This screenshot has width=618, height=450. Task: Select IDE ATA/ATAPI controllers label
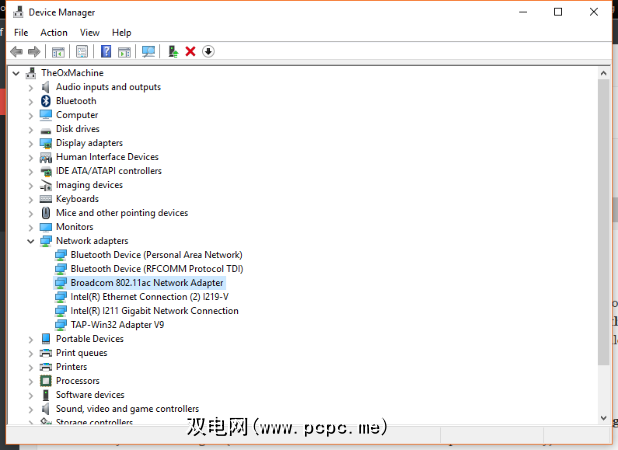tap(109, 171)
